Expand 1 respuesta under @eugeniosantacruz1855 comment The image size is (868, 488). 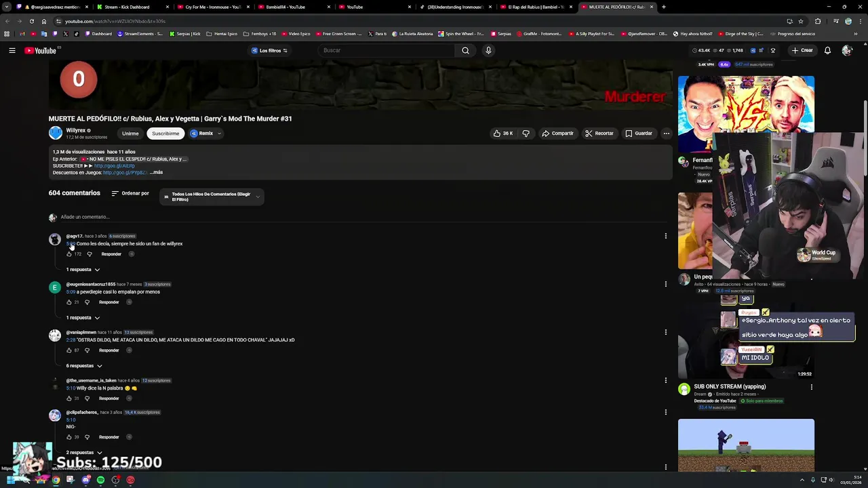coord(83,318)
